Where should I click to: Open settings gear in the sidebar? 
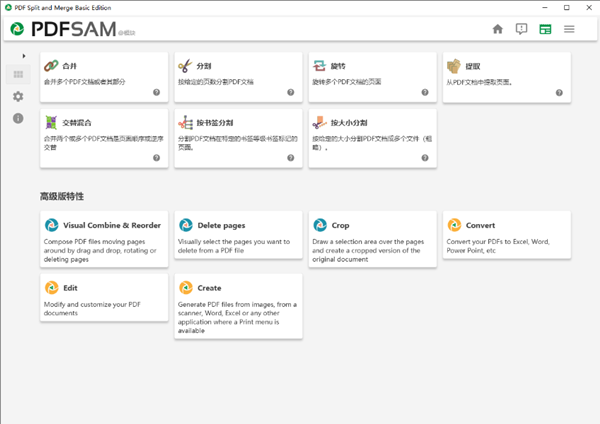click(x=18, y=96)
